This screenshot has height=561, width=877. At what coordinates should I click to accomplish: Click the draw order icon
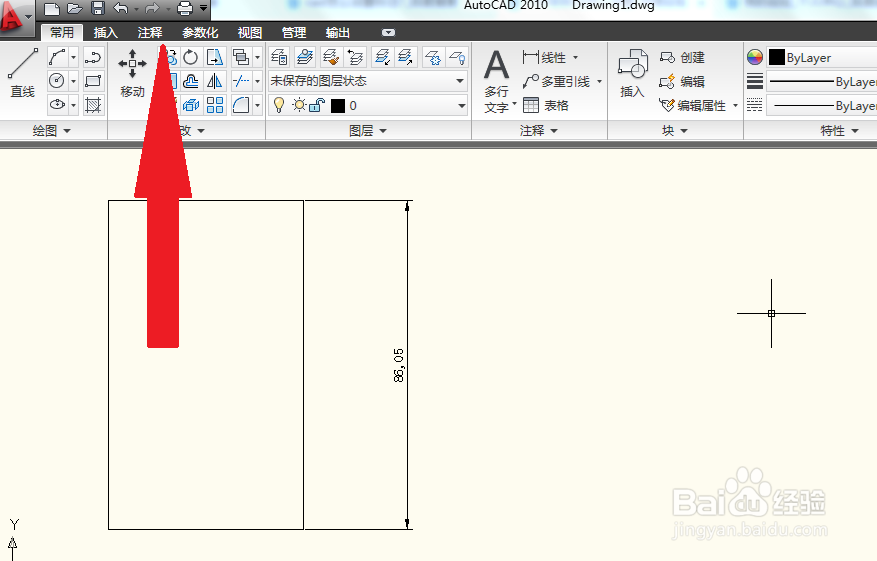(241, 57)
